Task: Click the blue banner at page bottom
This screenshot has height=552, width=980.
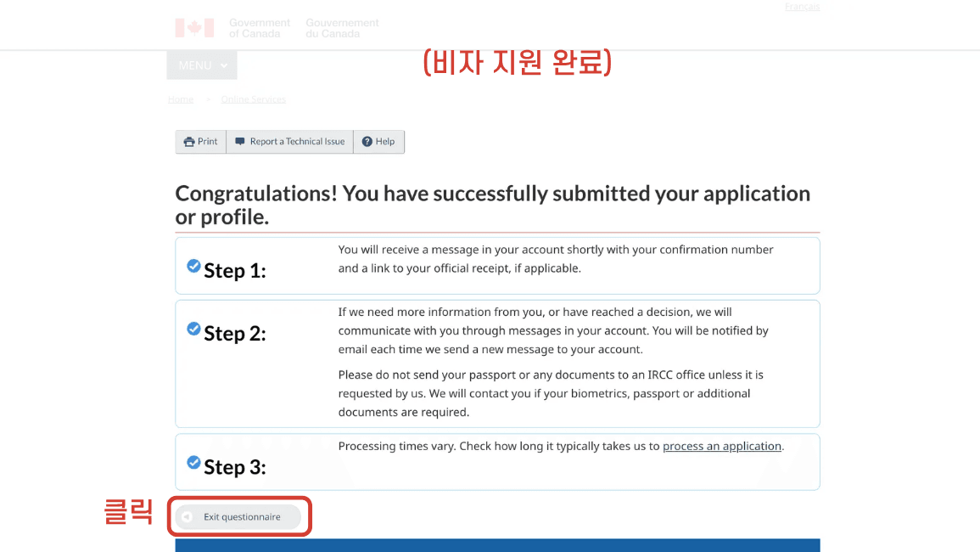Action: click(497, 545)
